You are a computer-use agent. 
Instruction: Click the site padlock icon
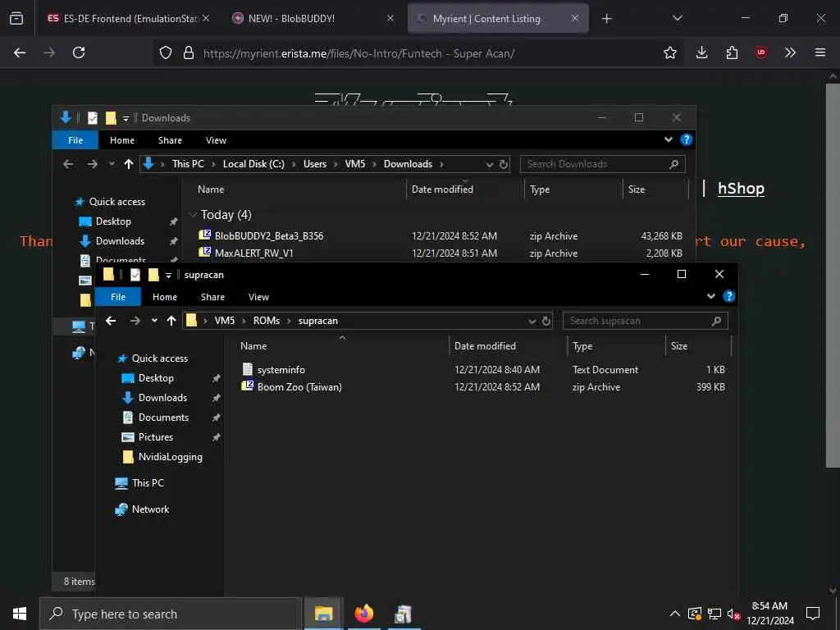click(x=188, y=52)
